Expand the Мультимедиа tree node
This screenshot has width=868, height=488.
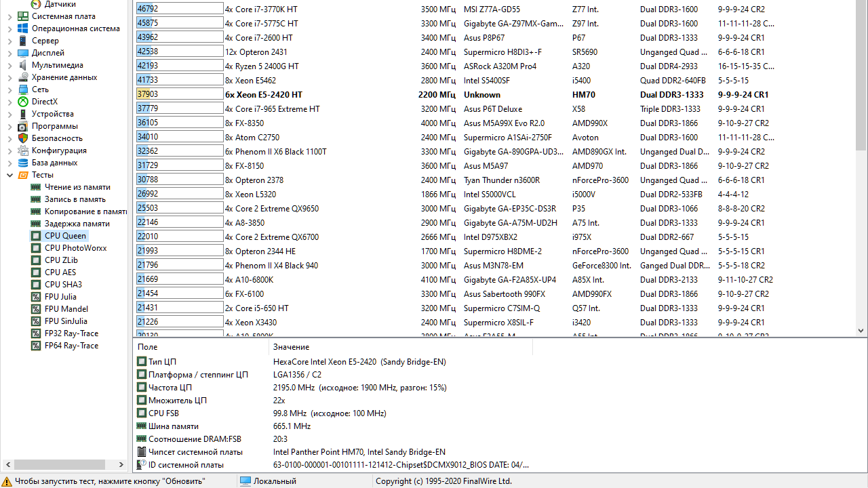[9, 65]
